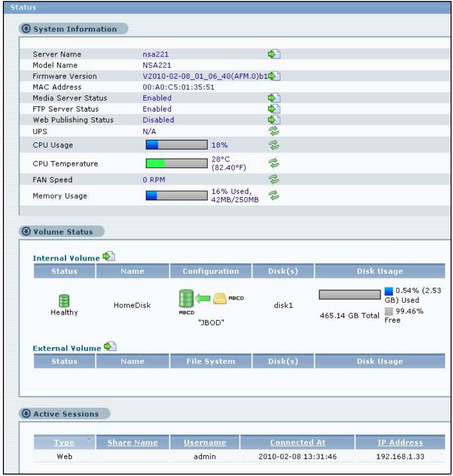Open the Web Publishing Status settings icon

tap(274, 120)
